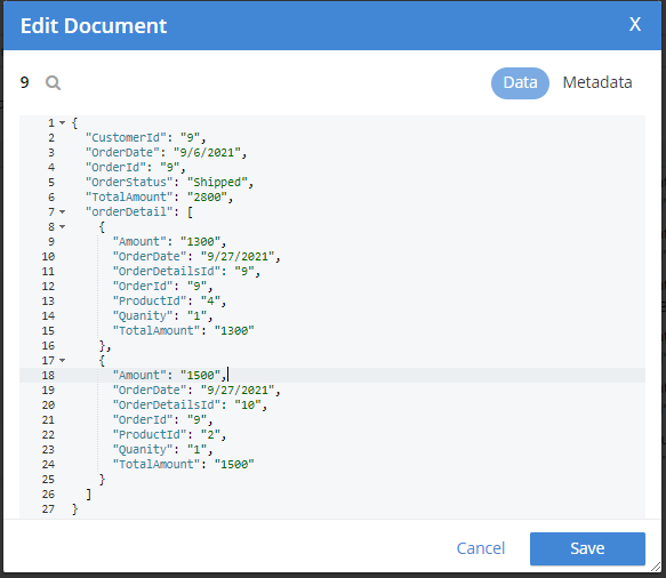Viewport: 666px width, 578px height.
Task: Click the "Quanity" key on line 14
Action: pyautogui.click(x=143, y=316)
